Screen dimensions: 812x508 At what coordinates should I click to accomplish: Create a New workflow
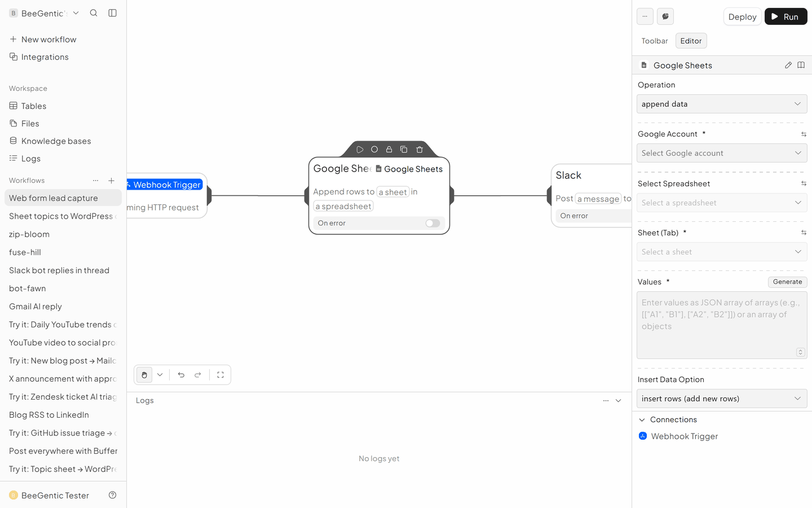click(63, 40)
